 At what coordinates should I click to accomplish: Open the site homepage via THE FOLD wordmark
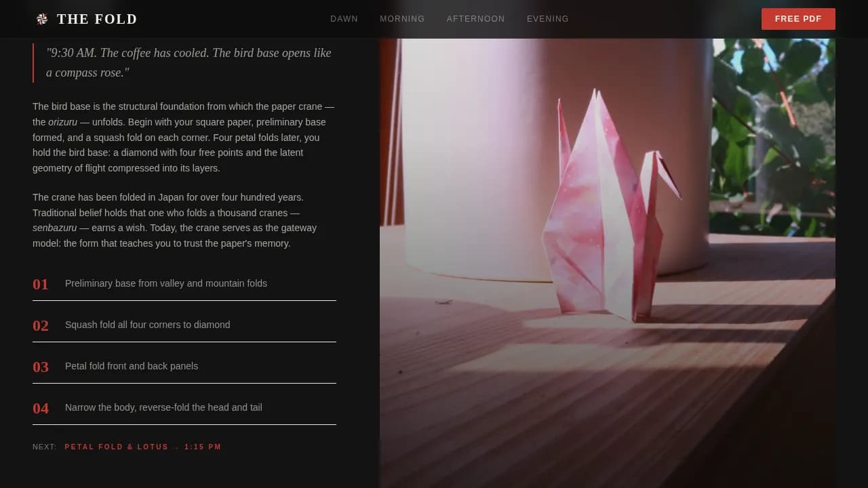point(97,19)
